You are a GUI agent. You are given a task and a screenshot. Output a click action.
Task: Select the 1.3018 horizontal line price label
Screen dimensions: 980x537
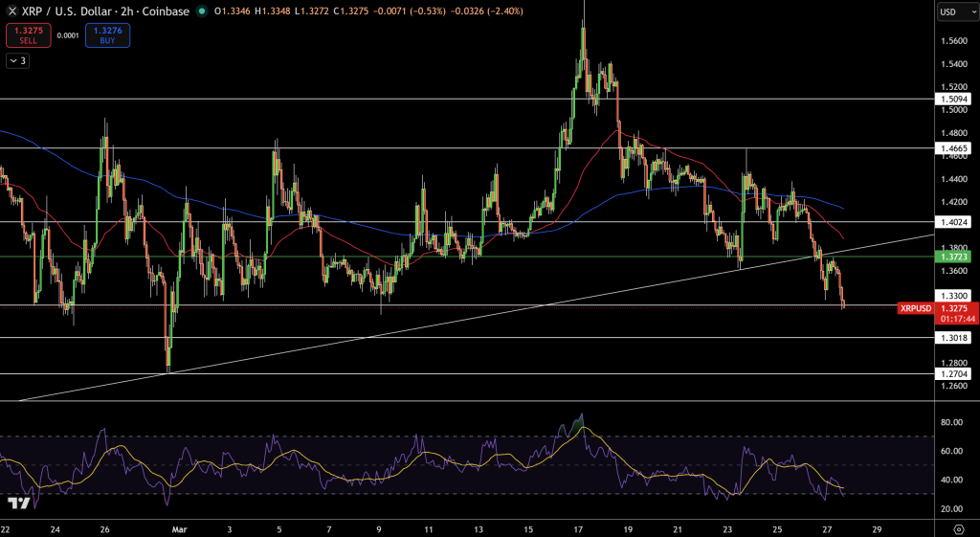tap(953, 338)
